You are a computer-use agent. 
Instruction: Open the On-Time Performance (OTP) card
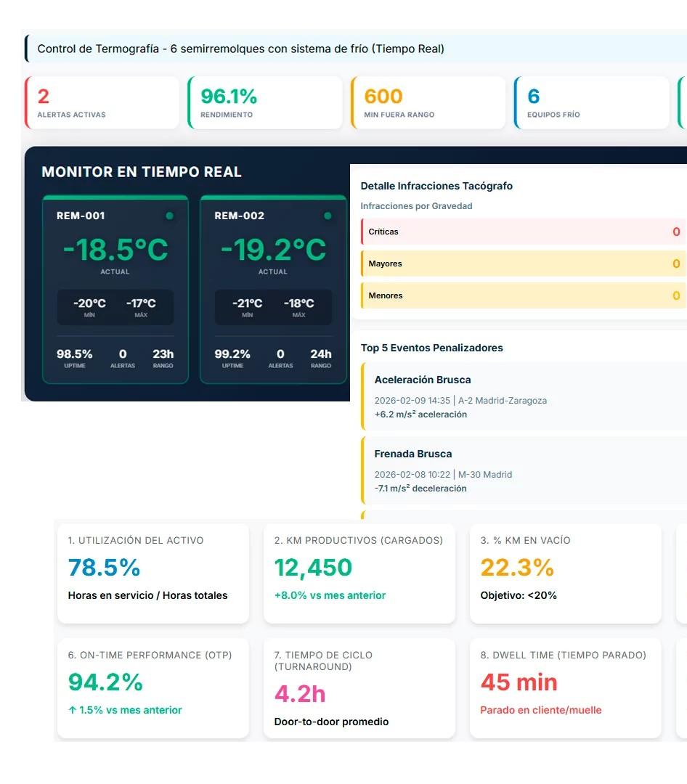pos(153,688)
